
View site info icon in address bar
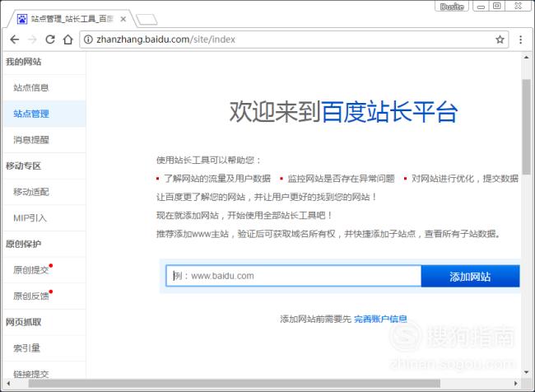tap(88, 40)
